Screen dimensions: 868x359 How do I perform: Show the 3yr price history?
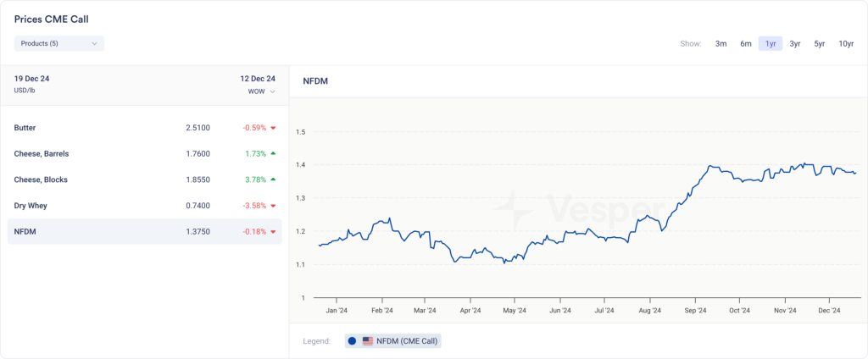click(795, 44)
